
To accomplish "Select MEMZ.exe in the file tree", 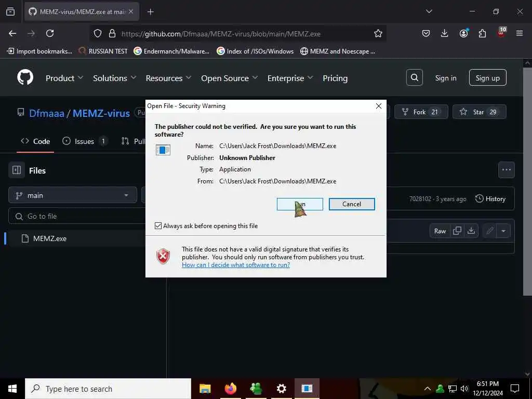I will tap(49, 238).
